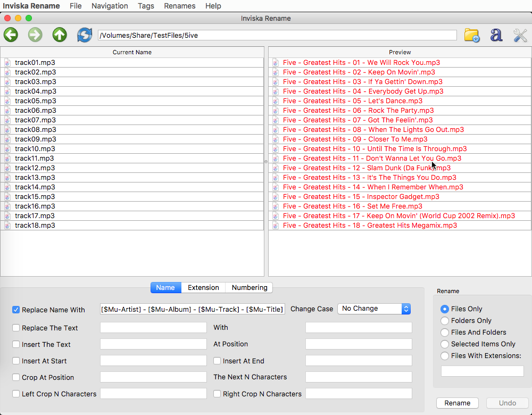Select track12.mp3 in the file list
532x415 pixels.
(132, 168)
